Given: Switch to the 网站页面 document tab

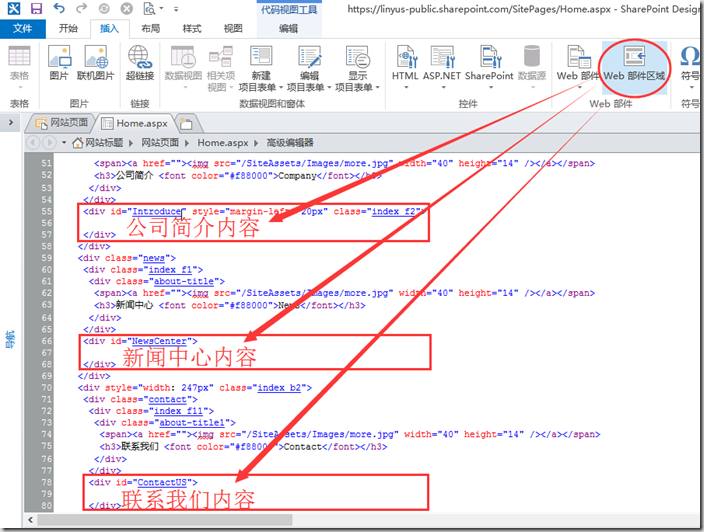Looking at the screenshot, I should point(62,123).
